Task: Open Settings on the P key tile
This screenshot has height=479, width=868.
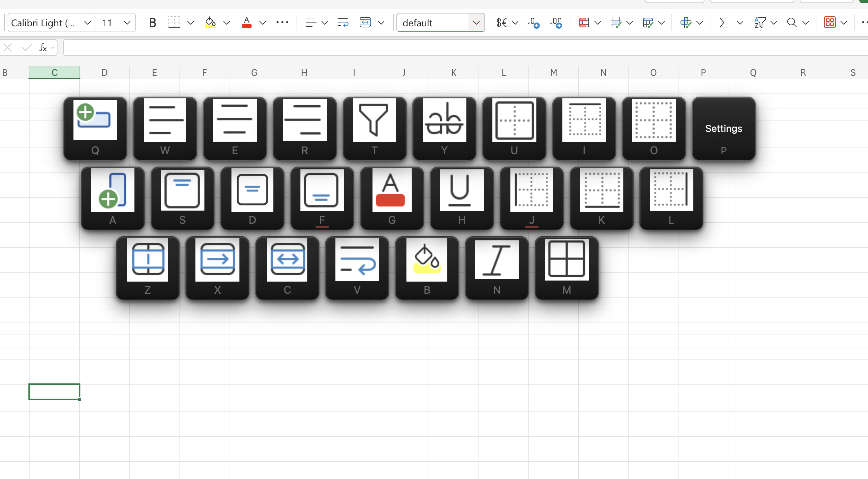Action: point(724,128)
